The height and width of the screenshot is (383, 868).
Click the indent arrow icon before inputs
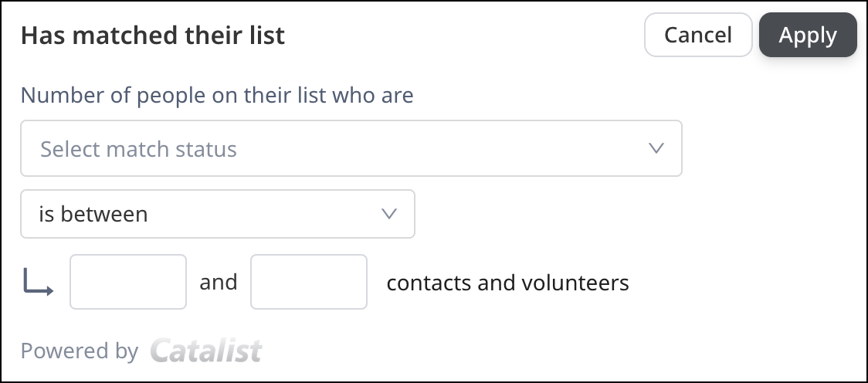point(38,282)
